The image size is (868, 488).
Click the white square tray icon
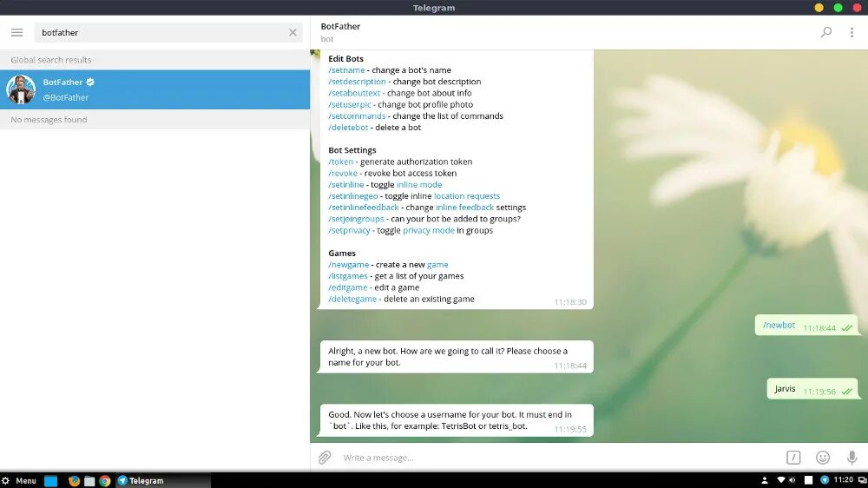point(808,480)
